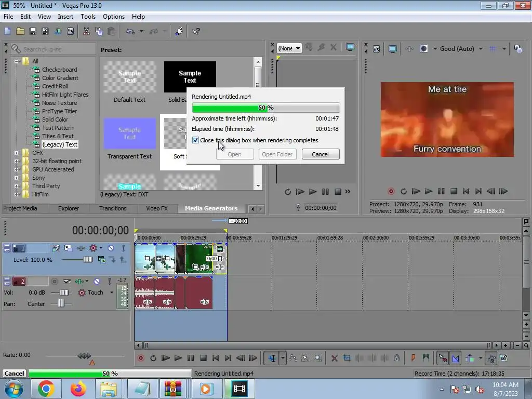Screen dimensions: 532x399
Task: Click the Render As toolbar icon
Action: click(x=58, y=31)
